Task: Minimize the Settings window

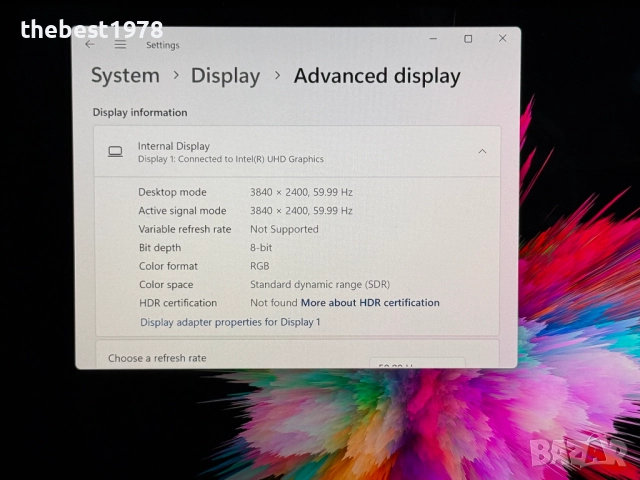Action: coord(433,39)
